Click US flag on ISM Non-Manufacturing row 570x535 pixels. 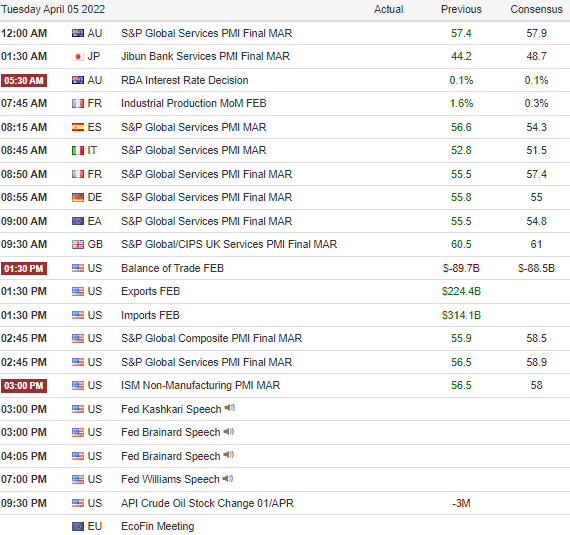tap(78, 385)
